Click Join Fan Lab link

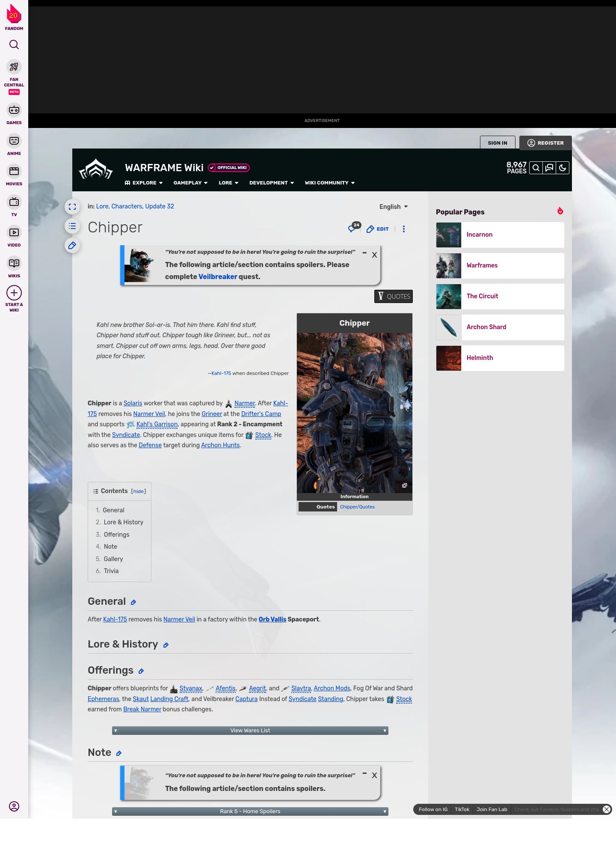(x=492, y=809)
